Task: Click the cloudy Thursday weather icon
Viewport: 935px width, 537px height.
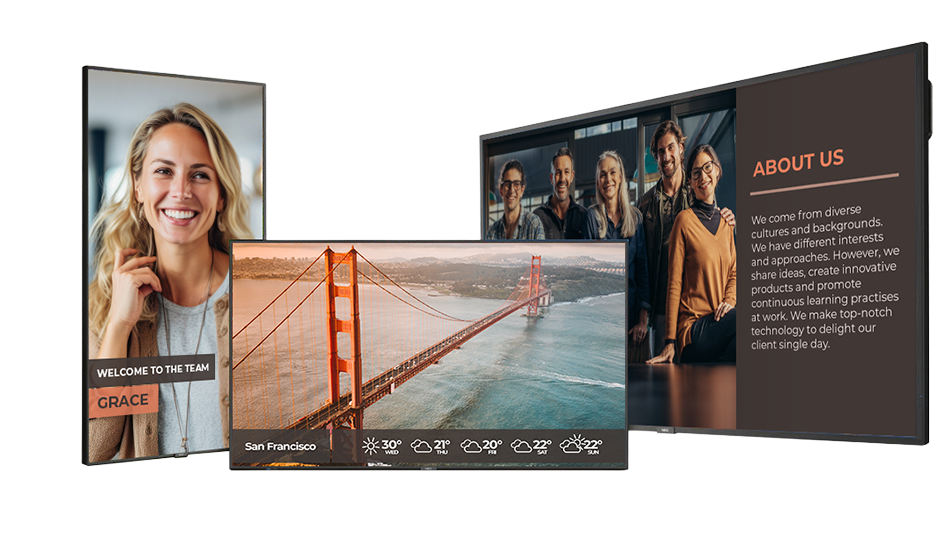Action: tap(421, 446)
